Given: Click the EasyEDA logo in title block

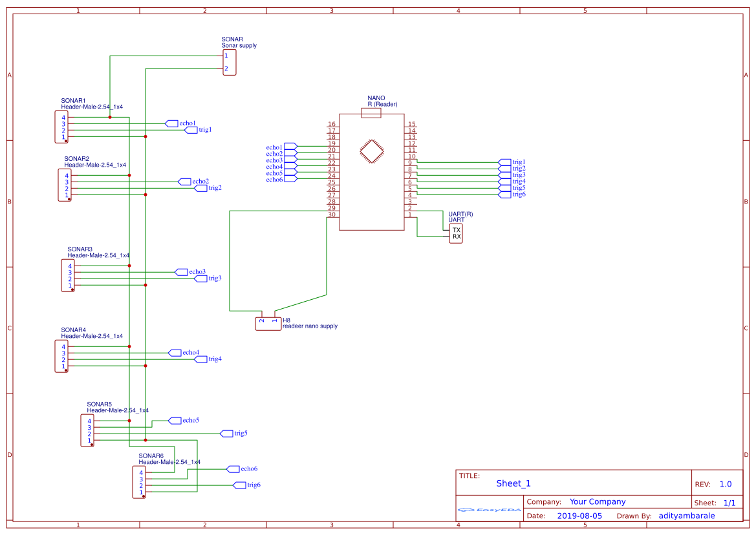Looking at the screenshot, I should [490, 510].
